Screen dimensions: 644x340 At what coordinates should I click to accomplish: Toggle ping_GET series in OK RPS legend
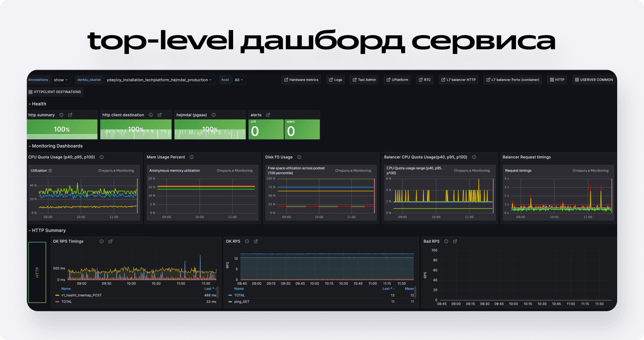(x=241, y=302)
